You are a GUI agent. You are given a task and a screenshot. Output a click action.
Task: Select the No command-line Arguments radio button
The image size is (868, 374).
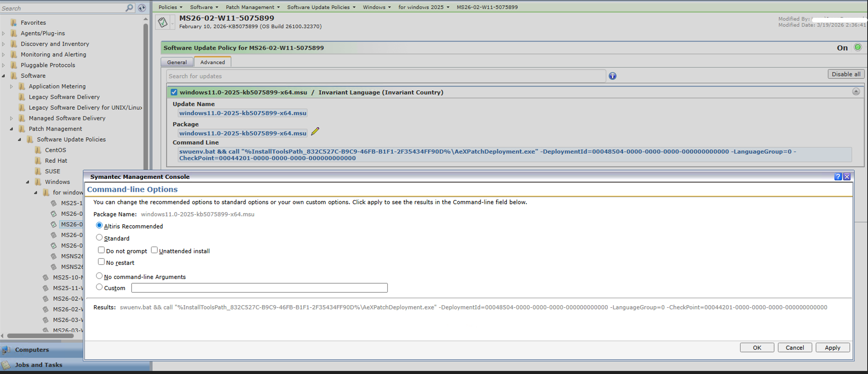point(99,276)
